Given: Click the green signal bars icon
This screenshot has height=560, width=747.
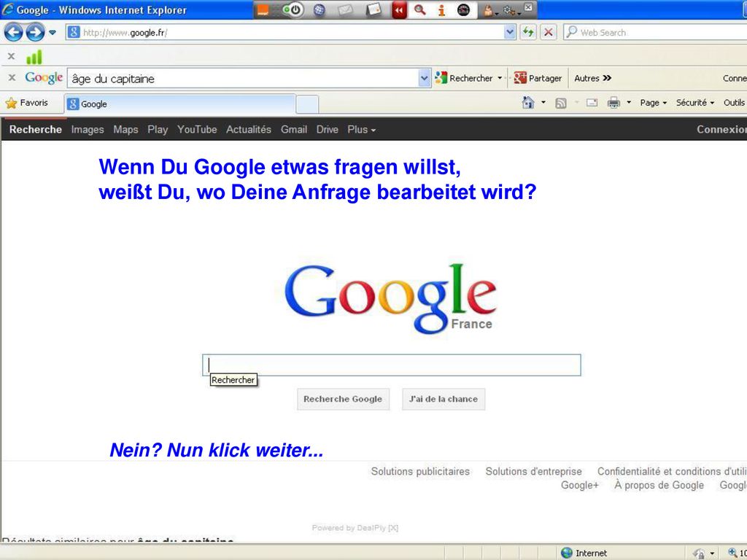Looking at the screenshot, I should point(34,57).
